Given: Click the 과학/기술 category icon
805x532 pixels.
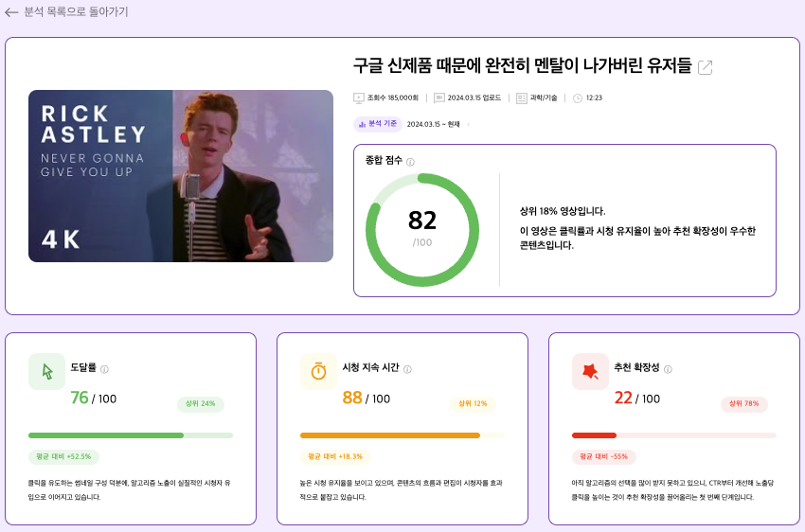Looking at the screenshot, I should pos(522,98).
